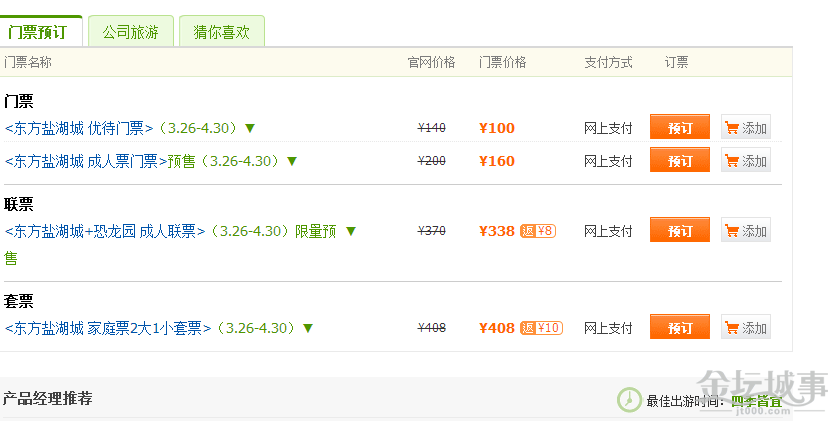The height and width of the screenshot is (421, 833).
Task: Open the 猜你喜欢 tab
Action: 222,31
